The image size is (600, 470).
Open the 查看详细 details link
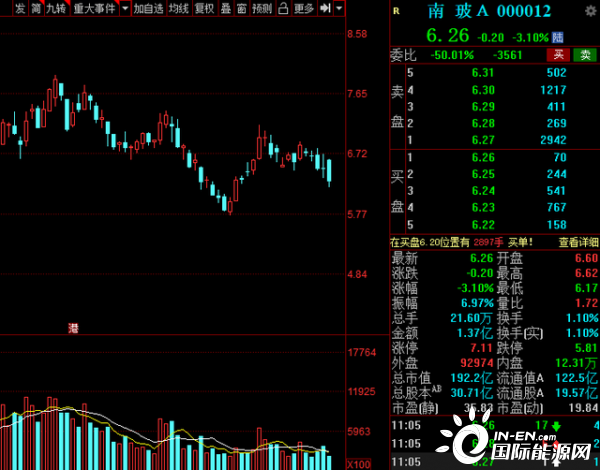point(578,241)
